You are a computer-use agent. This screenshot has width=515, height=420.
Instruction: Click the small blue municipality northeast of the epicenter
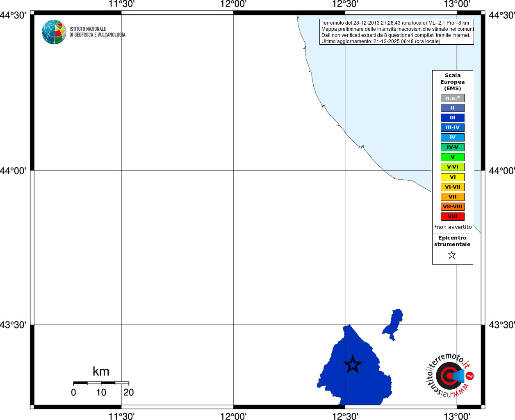(393, 324)
